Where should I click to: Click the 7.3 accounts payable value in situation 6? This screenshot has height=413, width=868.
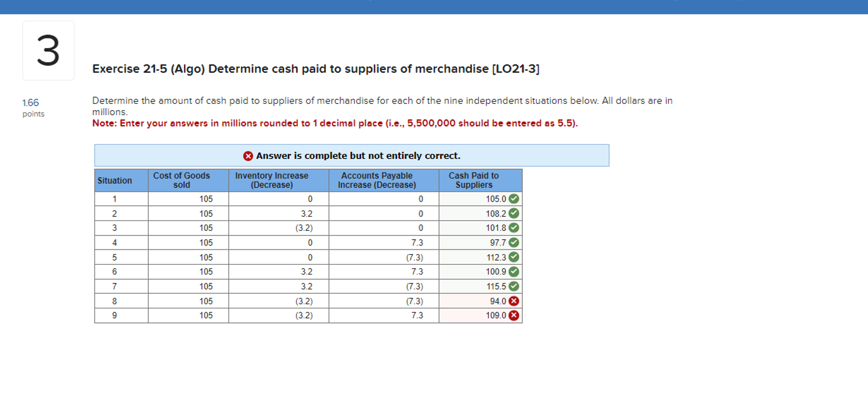point(417,272)
